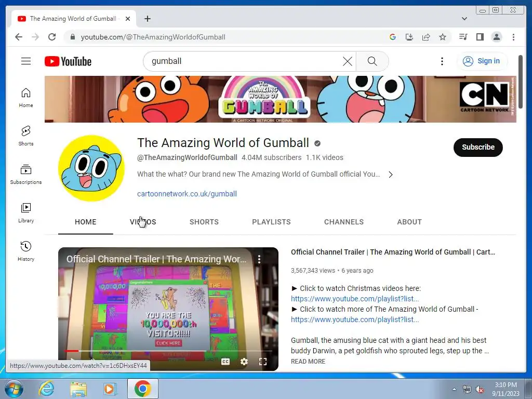Image resolution: width=532 pixels, height=399 pixels.
Task: Click the Gumball channel avatar
Action: 91,168
